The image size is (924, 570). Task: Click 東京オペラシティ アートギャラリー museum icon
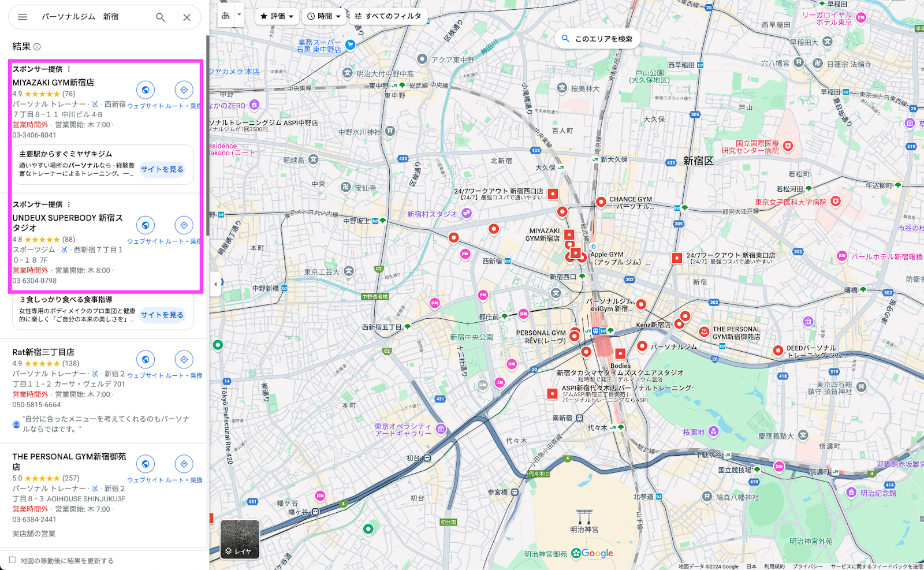pyautogui.click(x=441, y=429)
